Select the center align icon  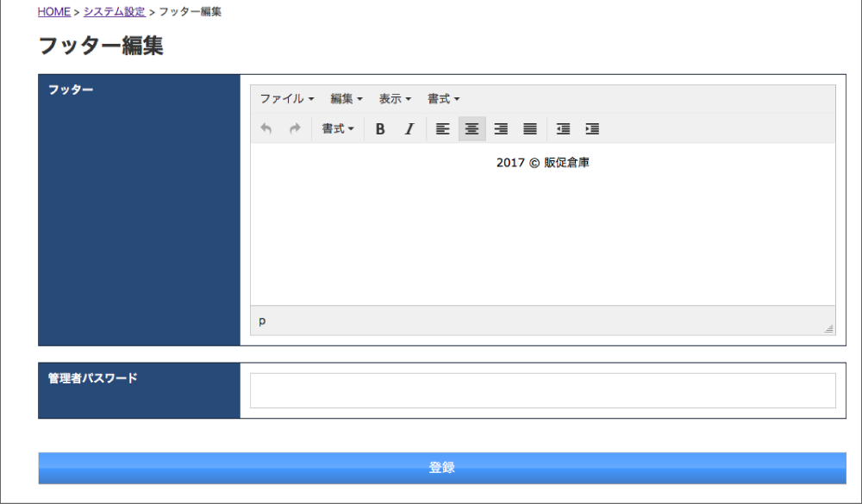472,128
